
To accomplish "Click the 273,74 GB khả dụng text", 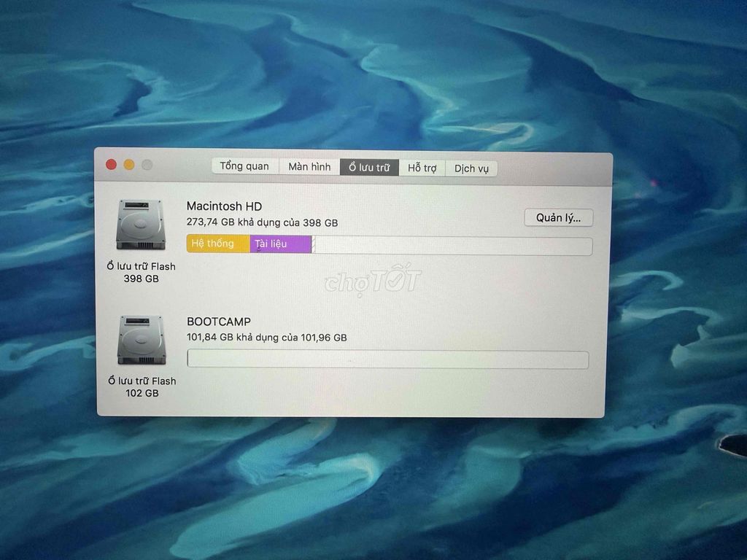I will click(x=262, y=222).
